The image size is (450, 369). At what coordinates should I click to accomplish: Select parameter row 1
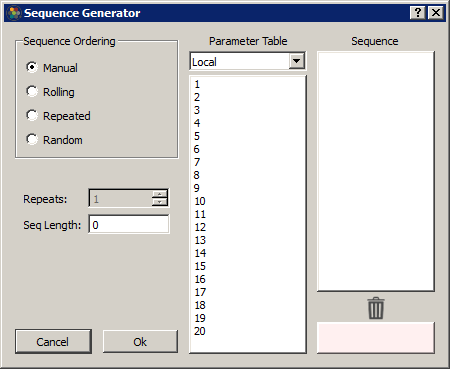(247, 84)
